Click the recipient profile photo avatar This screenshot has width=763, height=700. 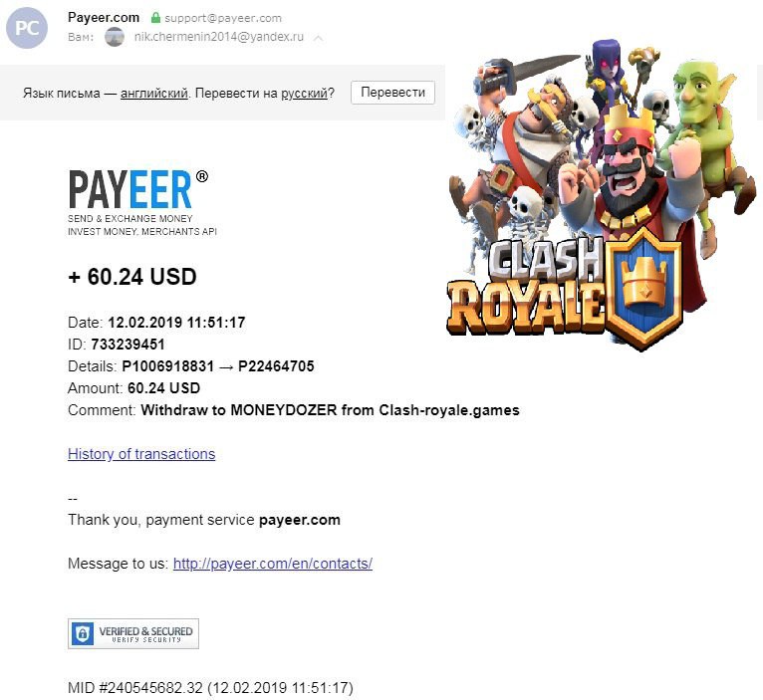pos(115,37)
